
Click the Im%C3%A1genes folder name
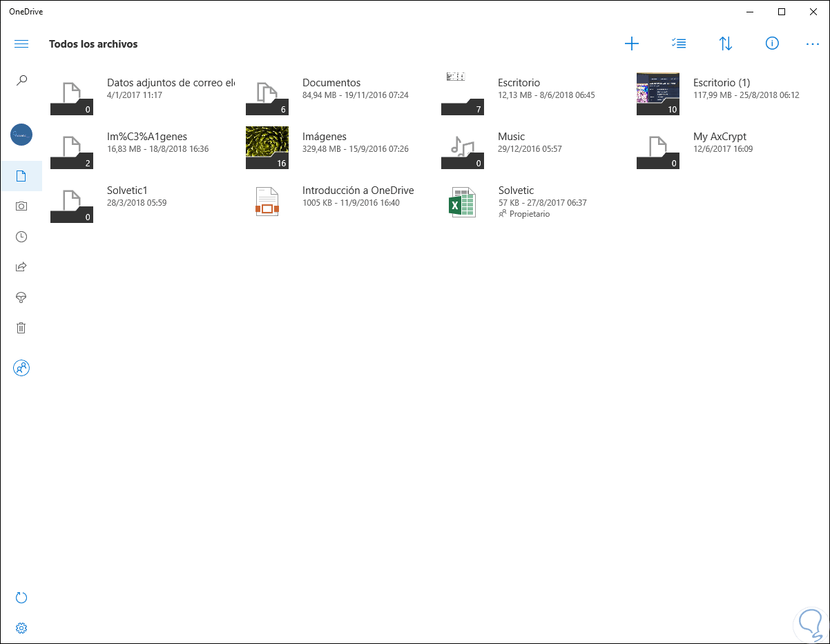[147, 137]
